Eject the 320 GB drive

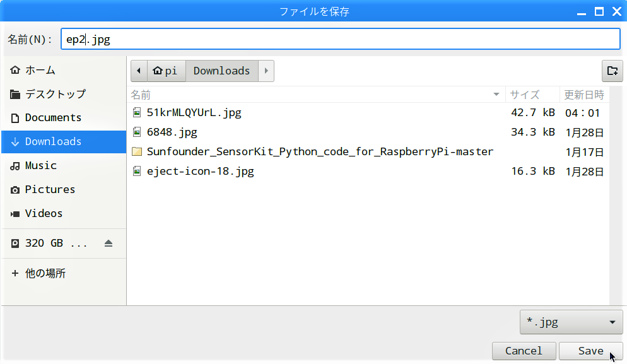[108, 244]
